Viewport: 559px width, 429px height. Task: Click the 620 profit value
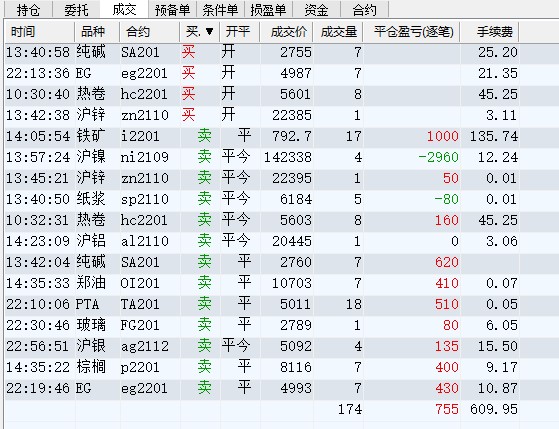coord(447,262)
